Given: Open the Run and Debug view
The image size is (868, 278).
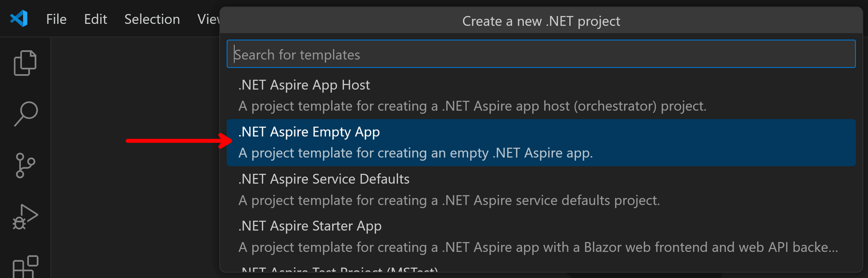Looking at the screenshot, I should click(x=25, y=217).
